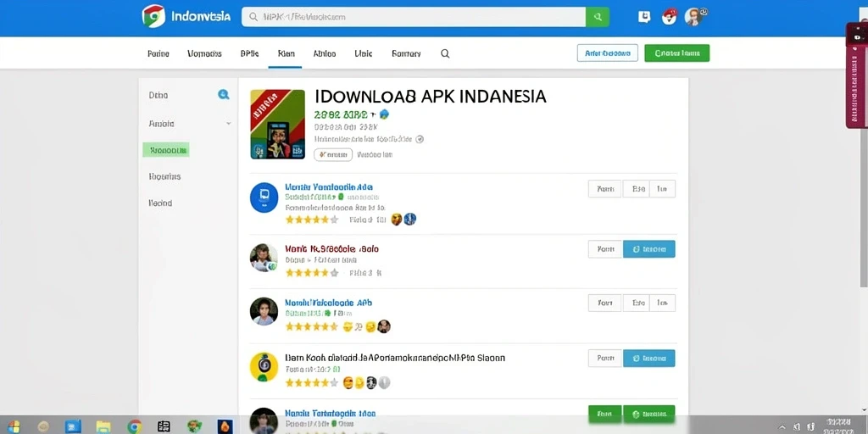Viewport: 868px width, 434px height.
Task: Show hidden system tray icons chevron
Action: (782, 427)
